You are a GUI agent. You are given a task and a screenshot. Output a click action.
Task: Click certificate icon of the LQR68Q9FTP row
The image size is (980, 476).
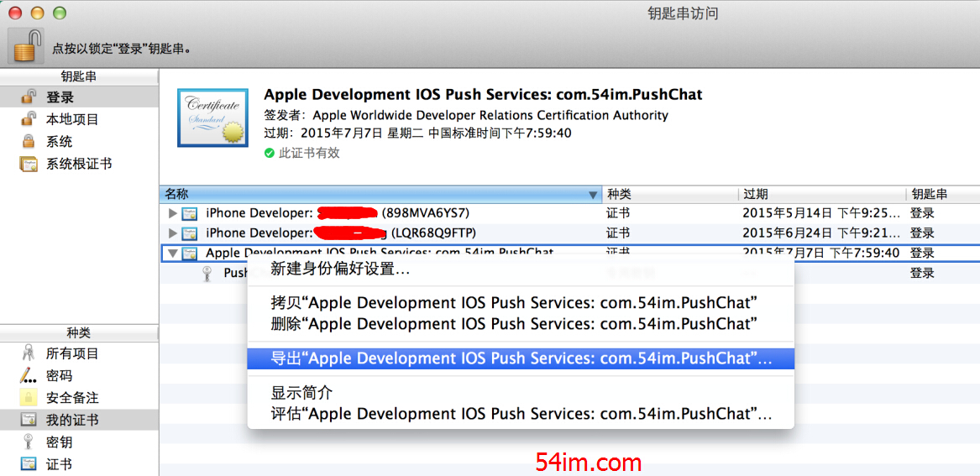pos(190,233)
